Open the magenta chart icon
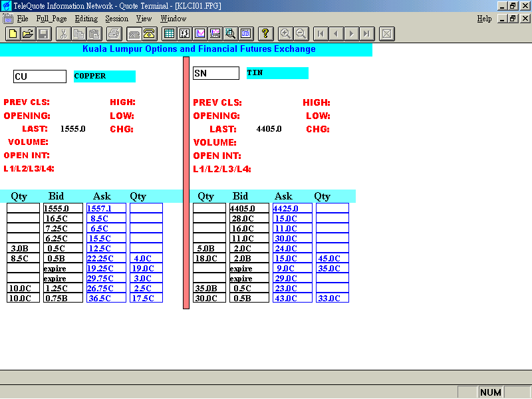Viewport: 532px width, 399px height. [x=200, y=34]
